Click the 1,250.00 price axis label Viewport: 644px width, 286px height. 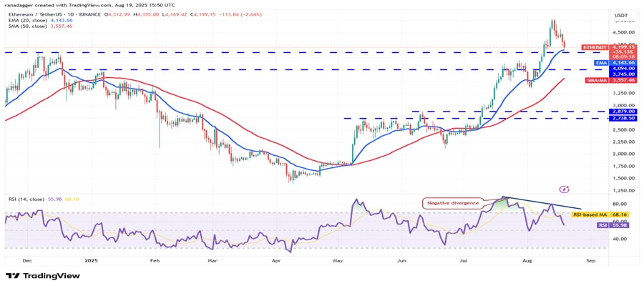pos(624,190)
